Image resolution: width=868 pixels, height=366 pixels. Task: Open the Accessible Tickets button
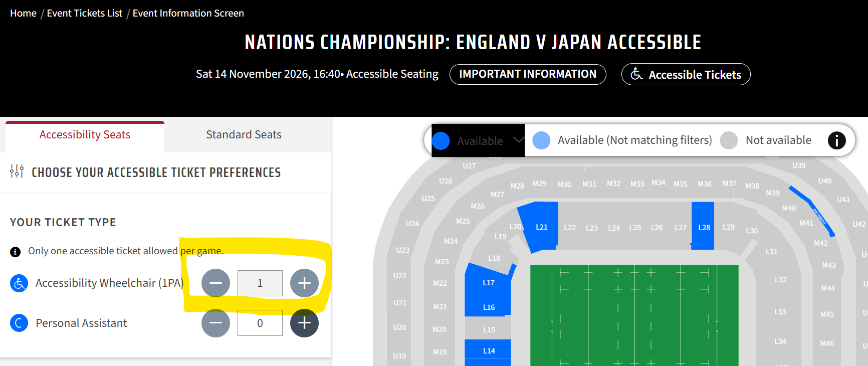pos(686,75)
